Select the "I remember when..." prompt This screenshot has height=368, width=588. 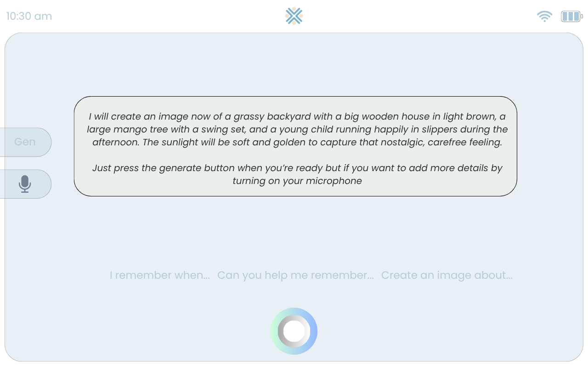point(160,275)
